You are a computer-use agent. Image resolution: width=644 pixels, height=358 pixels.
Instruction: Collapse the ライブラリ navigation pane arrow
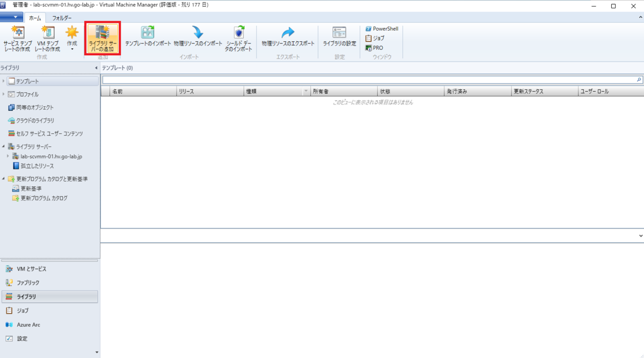tap(96, 68)
